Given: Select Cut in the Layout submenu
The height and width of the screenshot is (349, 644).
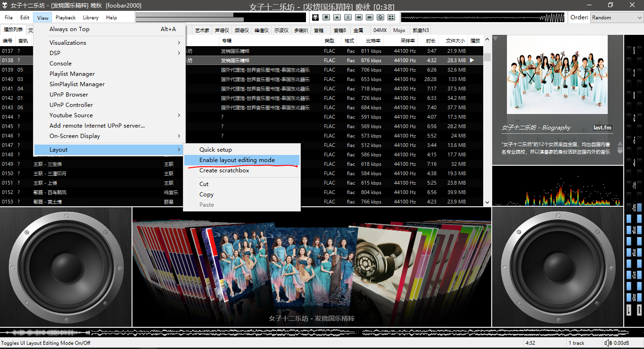Looking at the screenshot, I should click(x=241, y=184).
